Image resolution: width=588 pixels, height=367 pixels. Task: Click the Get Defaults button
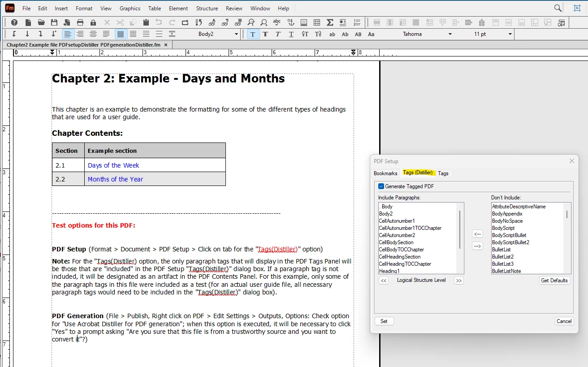click(x=554, y=281)
